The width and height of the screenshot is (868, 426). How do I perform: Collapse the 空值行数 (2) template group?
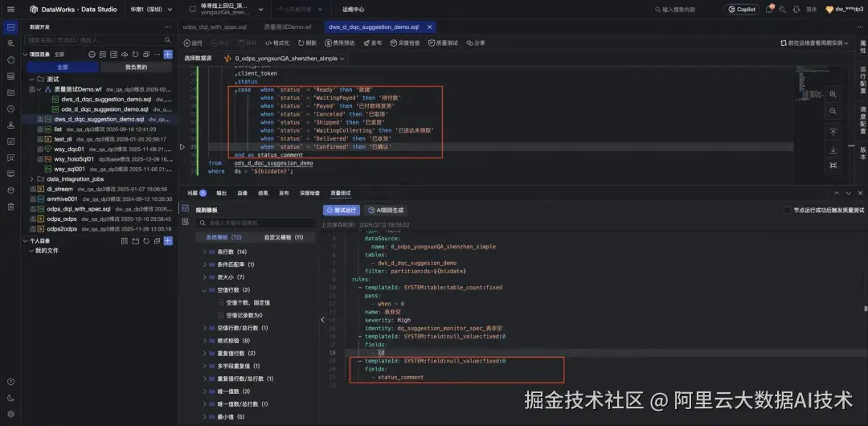point(204,289)
